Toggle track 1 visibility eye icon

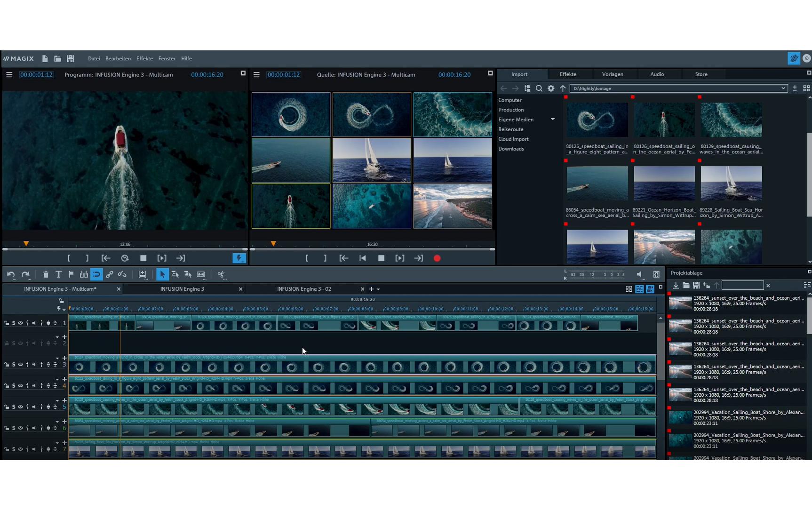point(20,323)
